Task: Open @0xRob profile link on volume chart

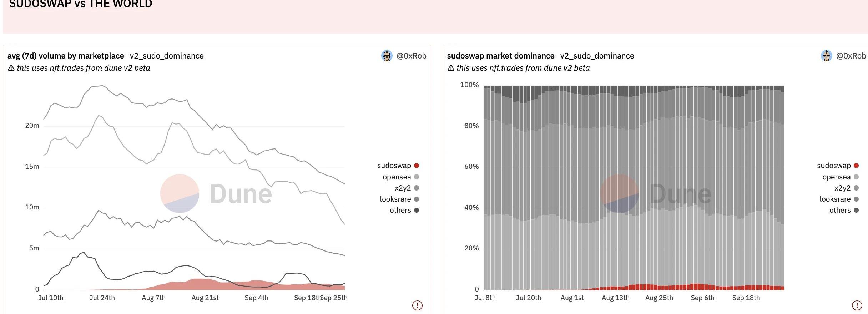Action: (x=412, y=56)
